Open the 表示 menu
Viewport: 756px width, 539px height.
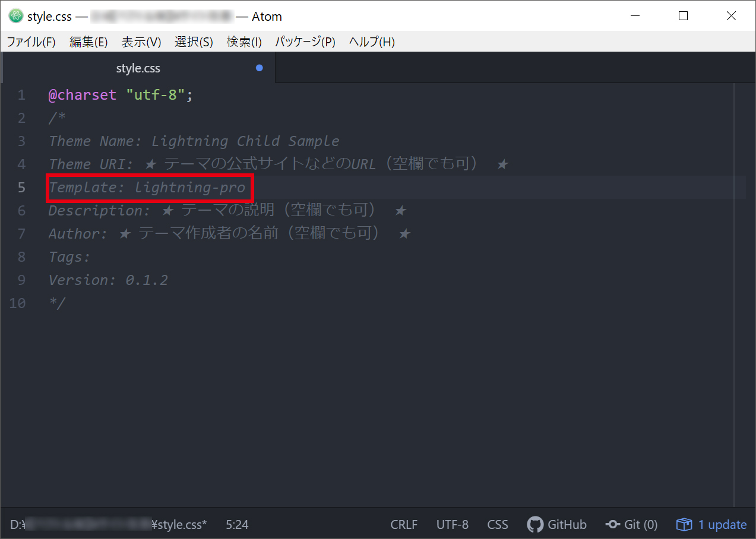141,42
